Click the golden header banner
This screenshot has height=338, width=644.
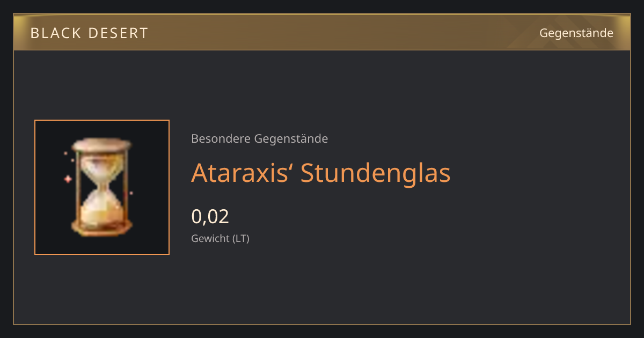coord(322,32)
